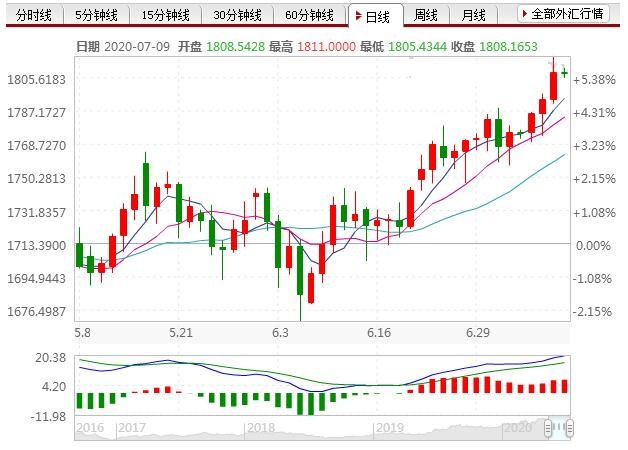Click the date 2020-07-09 in the header
Image resolution: width=628 pixels, height=450 pixels.
(137, 46)
